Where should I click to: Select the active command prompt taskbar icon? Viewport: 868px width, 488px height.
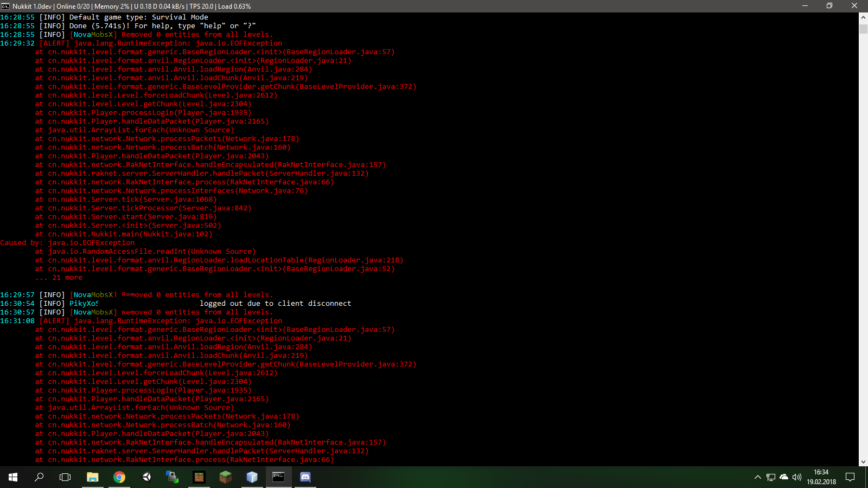pos(278,477)
